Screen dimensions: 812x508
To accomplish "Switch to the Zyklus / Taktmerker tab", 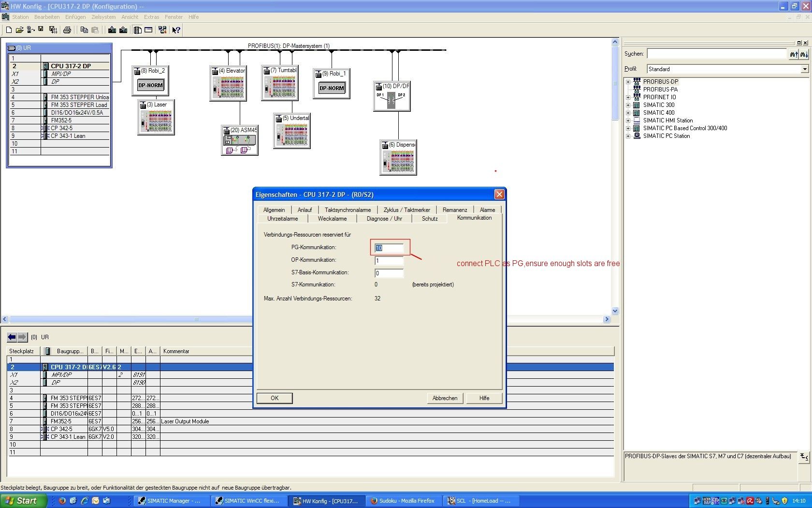I will pyautogui.click(x=406, y=210).
